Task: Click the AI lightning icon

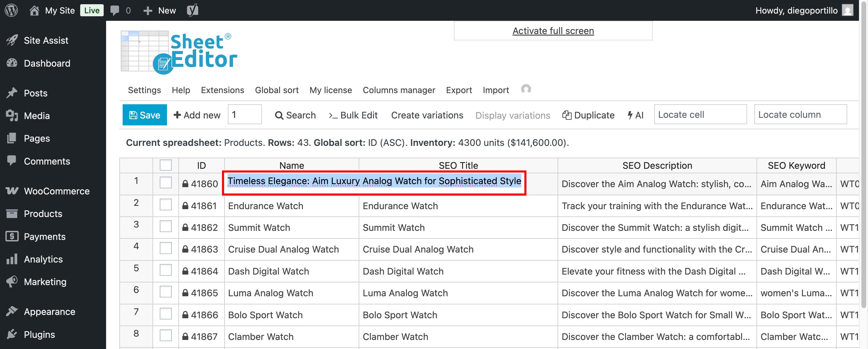Action: point(629,115)
